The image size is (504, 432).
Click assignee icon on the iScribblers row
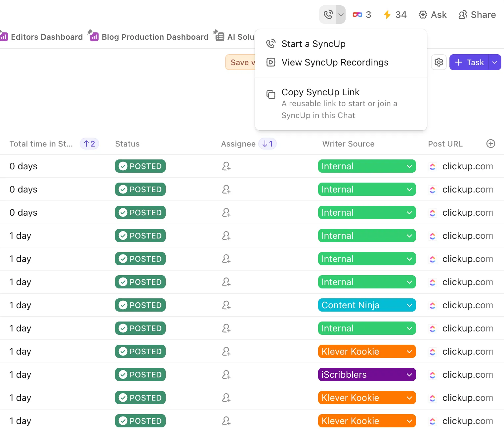tap(226, 374)
